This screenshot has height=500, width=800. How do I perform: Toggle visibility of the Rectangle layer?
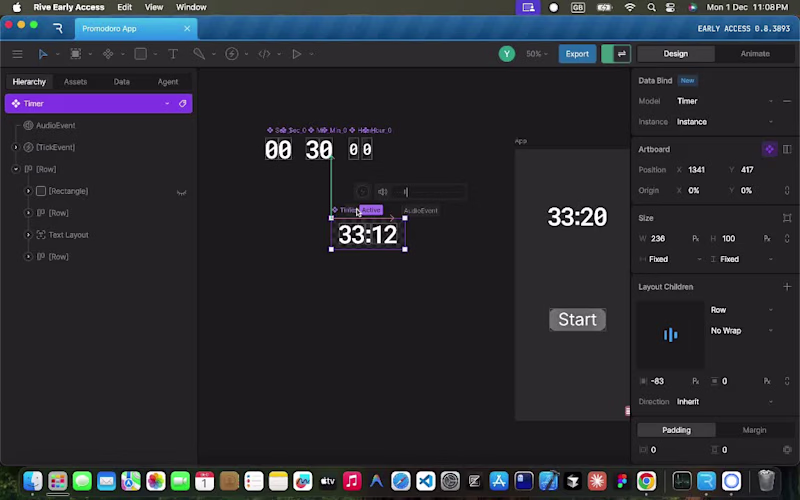[x=181, y=192]
